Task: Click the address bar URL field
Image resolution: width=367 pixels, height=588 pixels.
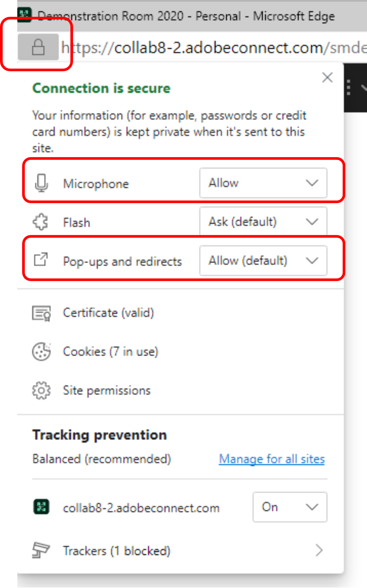Action: click(x=212, y=47)
